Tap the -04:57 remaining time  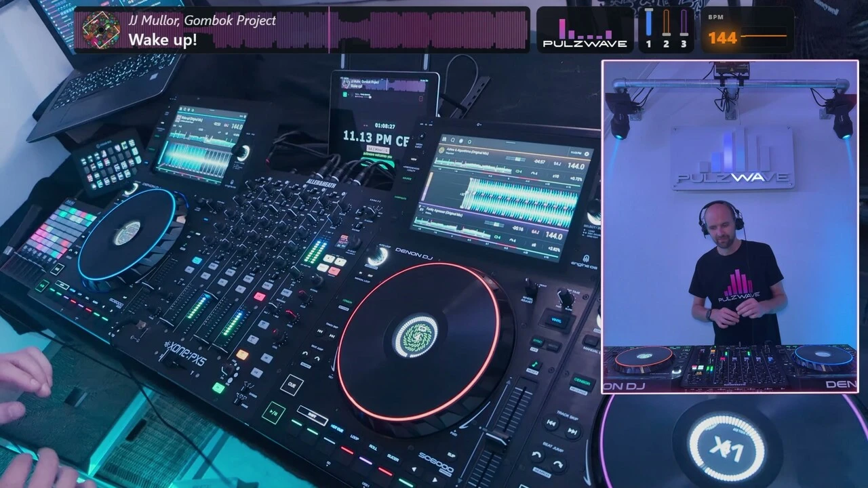coord(540,162)
